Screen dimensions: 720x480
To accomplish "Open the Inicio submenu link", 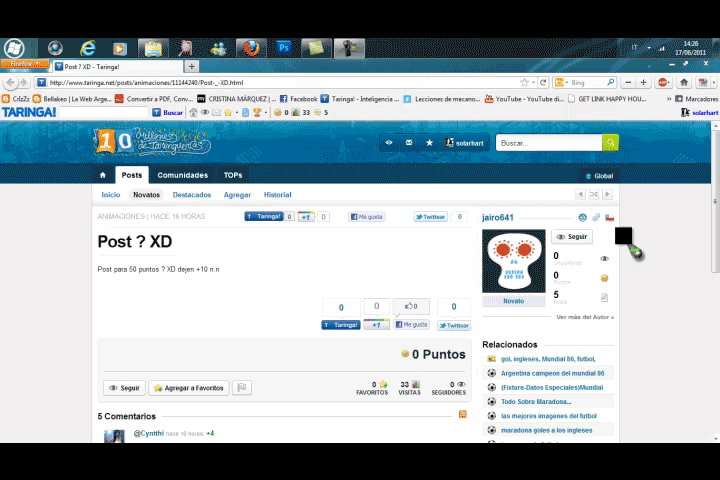I will 111,195.
